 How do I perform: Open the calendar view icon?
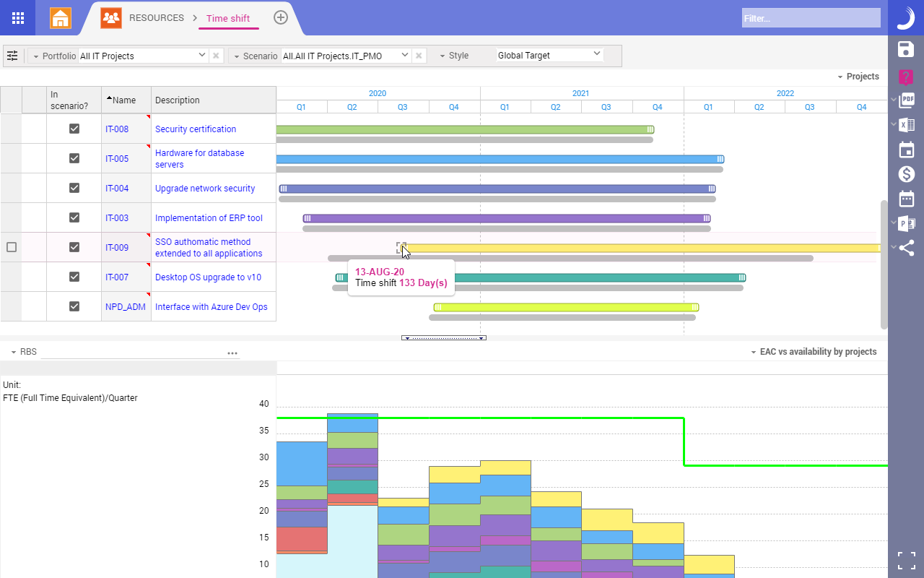point(906,150)
